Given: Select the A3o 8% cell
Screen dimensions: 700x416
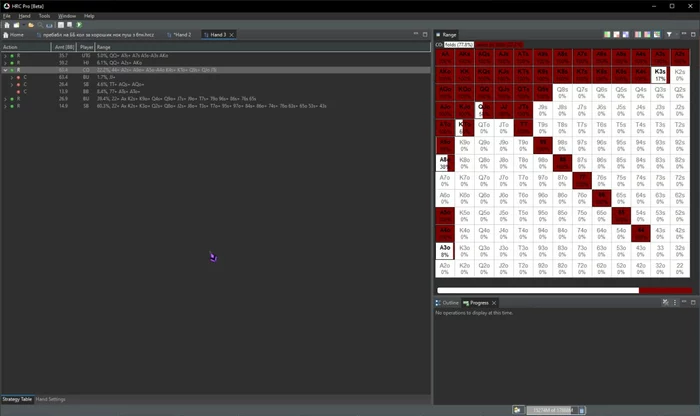Looking at the screenshot, I should click(x=445, y=251).
